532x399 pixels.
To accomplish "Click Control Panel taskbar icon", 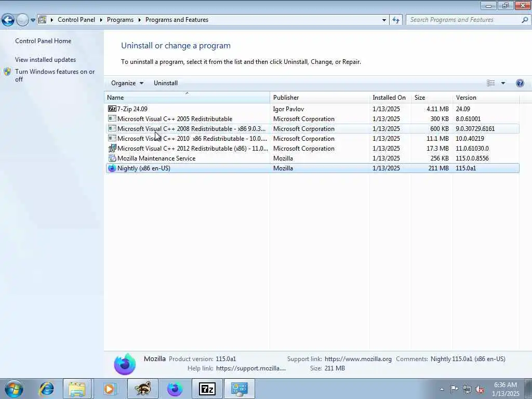I will pyautogui.click(x=239, y=389).
